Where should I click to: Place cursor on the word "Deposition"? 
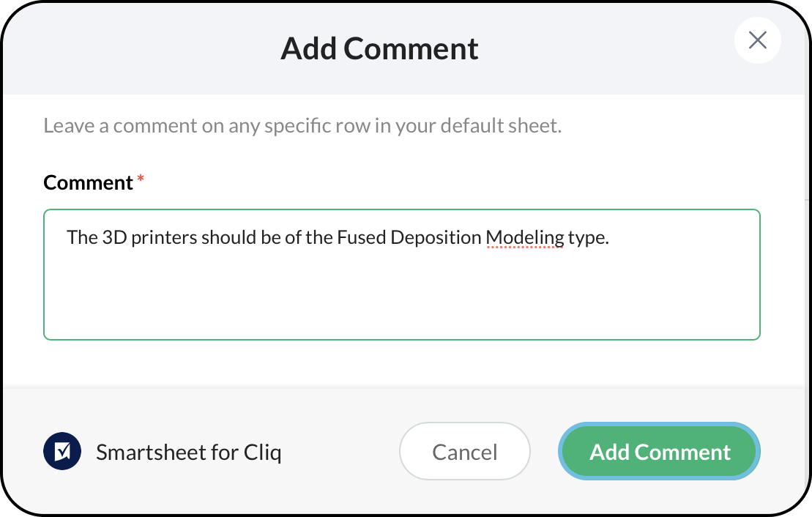[x=436, y=238]
